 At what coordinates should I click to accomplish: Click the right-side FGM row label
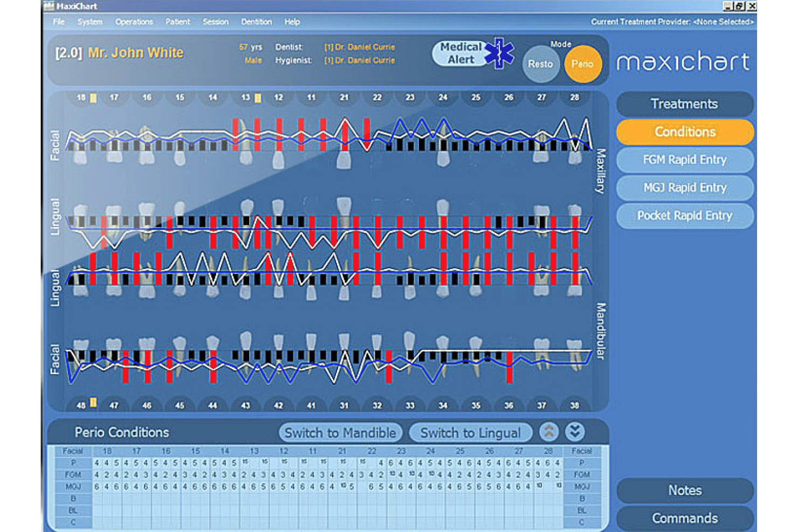[582, 475]
